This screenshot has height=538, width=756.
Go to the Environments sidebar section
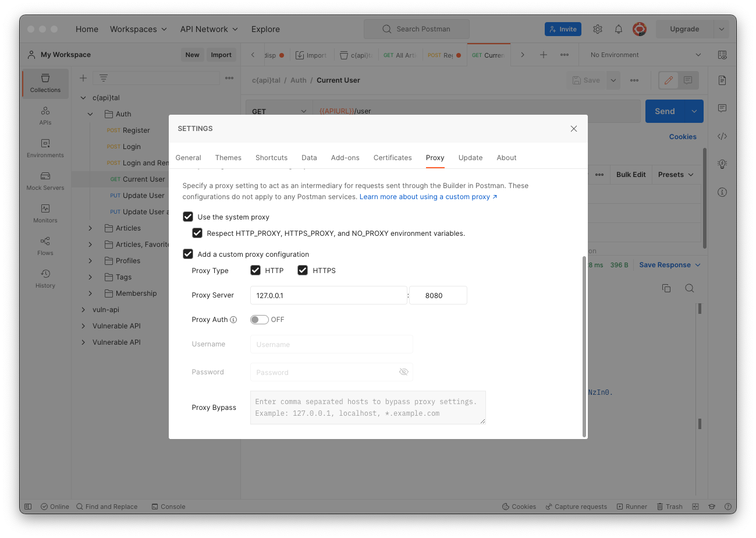45,148
